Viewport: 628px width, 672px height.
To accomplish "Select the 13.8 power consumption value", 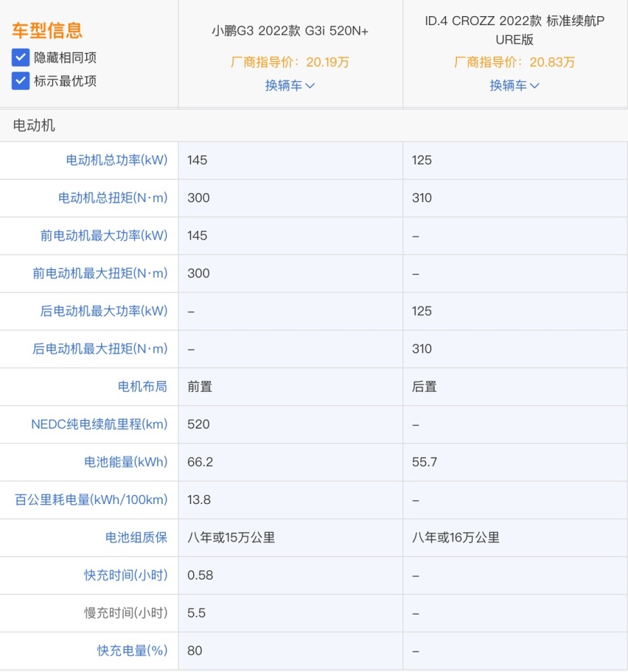I will coord(199,500).
